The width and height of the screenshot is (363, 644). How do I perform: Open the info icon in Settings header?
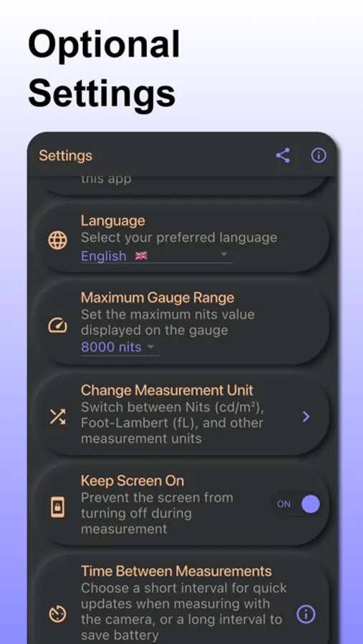point(319,156)
